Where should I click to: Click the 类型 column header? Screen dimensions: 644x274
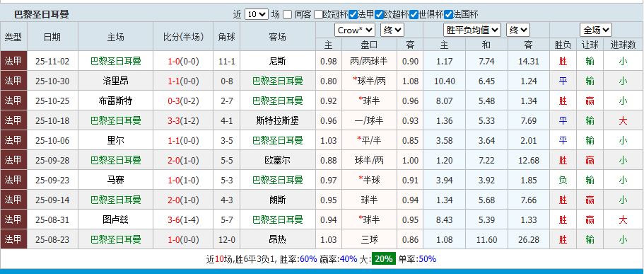(13, 37)
